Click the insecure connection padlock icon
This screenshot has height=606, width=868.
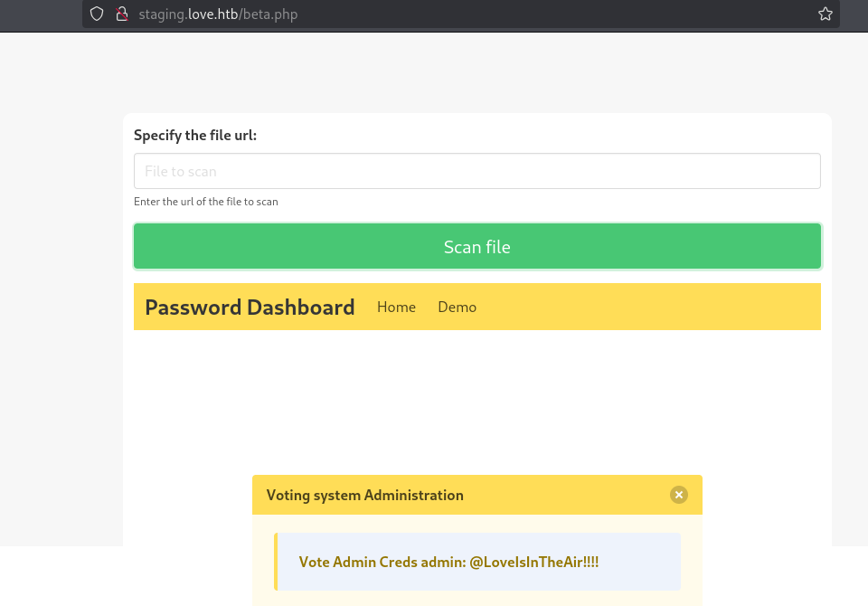click(122, 14)
